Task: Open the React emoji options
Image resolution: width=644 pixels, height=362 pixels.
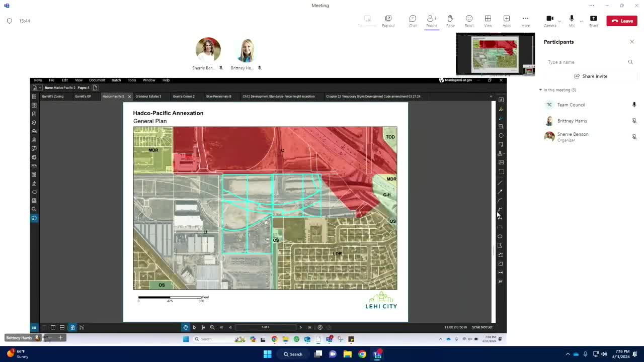Action: [469, 21]
